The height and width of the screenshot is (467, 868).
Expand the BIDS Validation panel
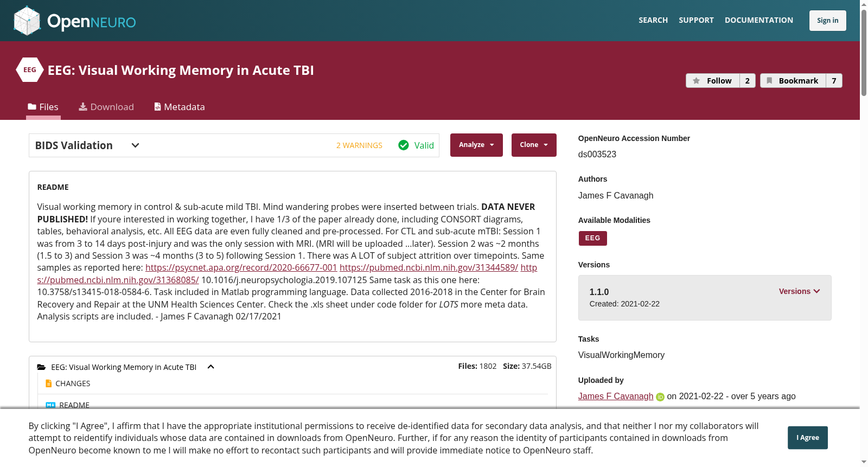point(136,145)
